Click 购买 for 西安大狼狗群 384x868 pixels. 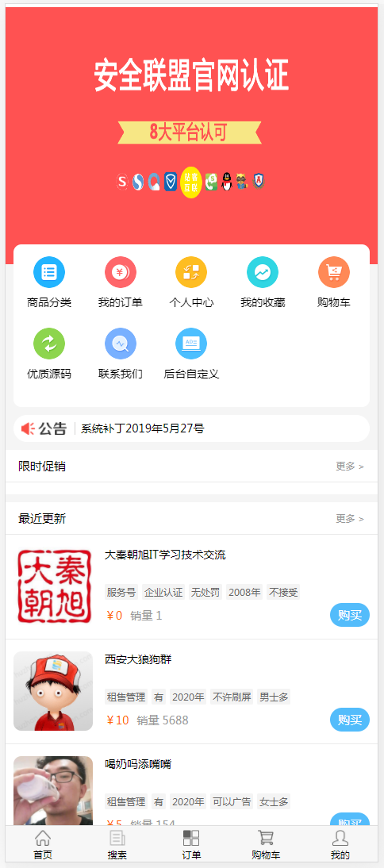pyautogui.click(x=350, y=720)
